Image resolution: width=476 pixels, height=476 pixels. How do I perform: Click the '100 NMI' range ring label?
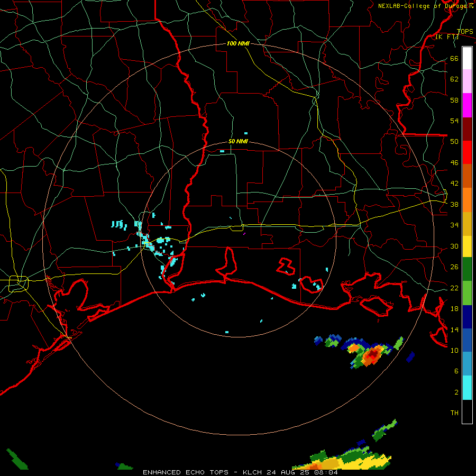pyautogui.click(x=238, y=43)
